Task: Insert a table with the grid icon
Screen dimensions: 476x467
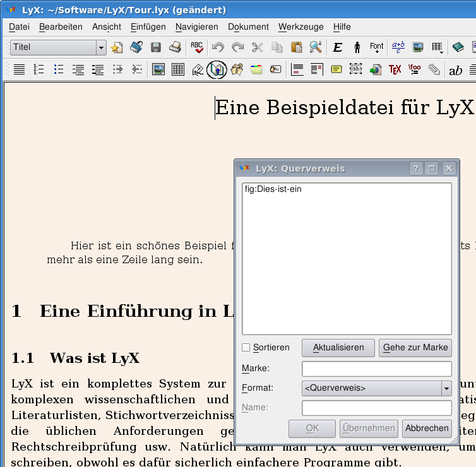Action: point(178,69)
